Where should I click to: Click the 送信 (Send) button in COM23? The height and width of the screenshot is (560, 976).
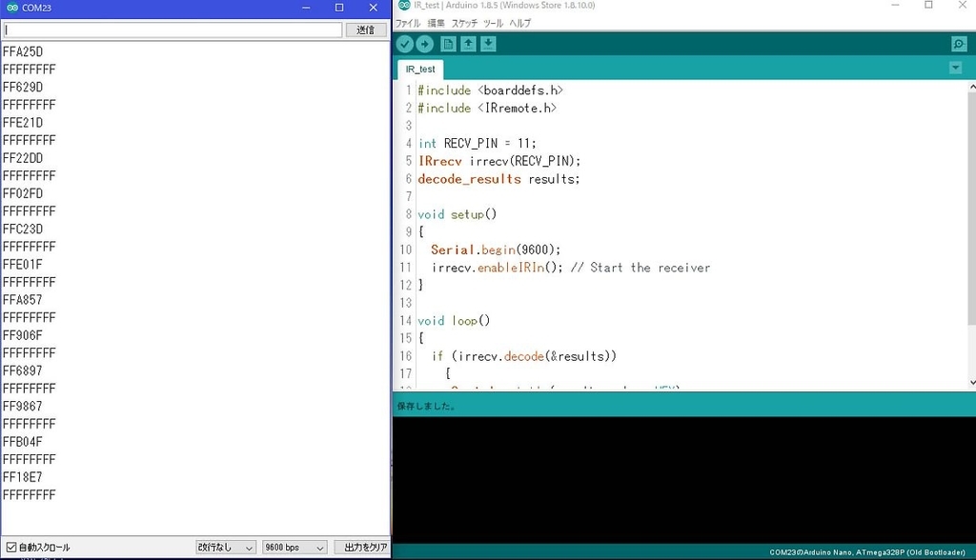(x=365, y=30)
